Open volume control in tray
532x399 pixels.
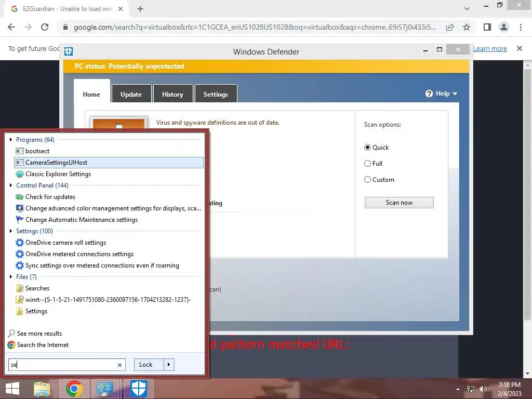(x=483, y=389)
